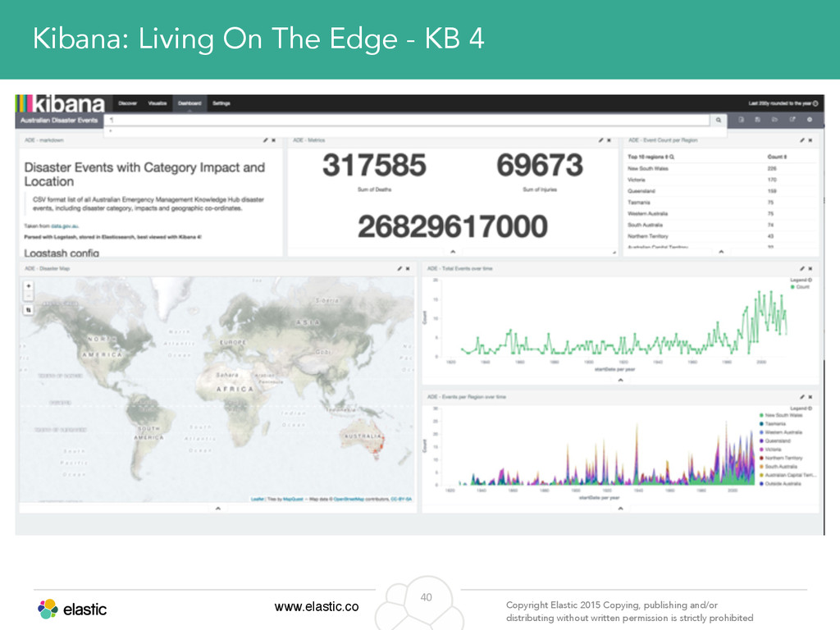Zoom out on the disaster map
Viewport: 840px width, 630px height.
pyautogui.click(x=29, y=295)
